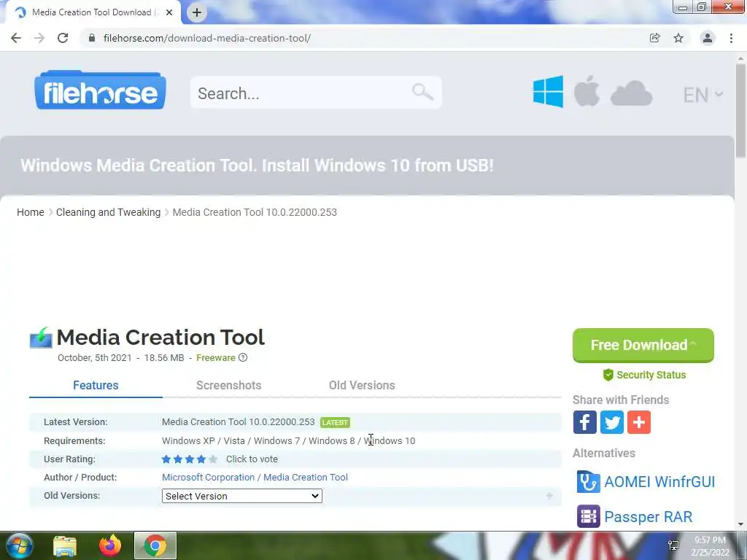Viewport: 747px width, 560px height.
Task: Open Windows Explorer from the taskbar
Action: tap(64, 545)
